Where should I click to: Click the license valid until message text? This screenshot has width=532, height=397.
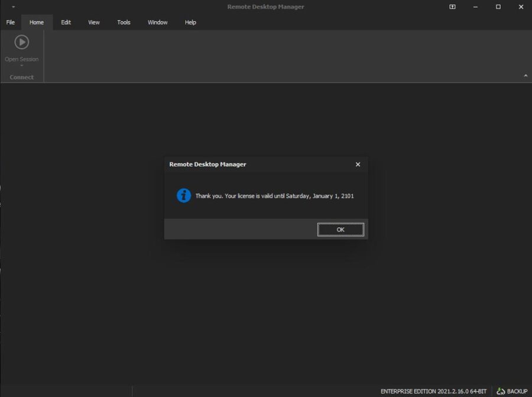coord(274,196)
